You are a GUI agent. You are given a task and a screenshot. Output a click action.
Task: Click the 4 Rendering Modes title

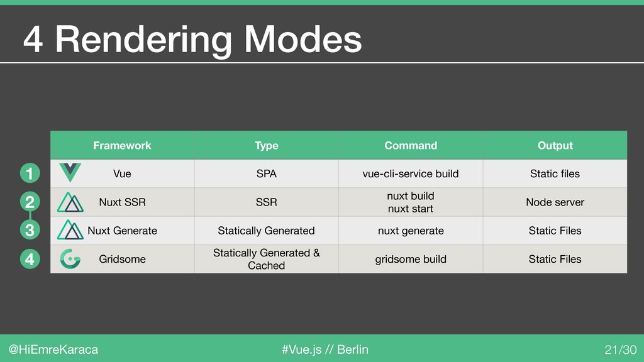point(192,40)
